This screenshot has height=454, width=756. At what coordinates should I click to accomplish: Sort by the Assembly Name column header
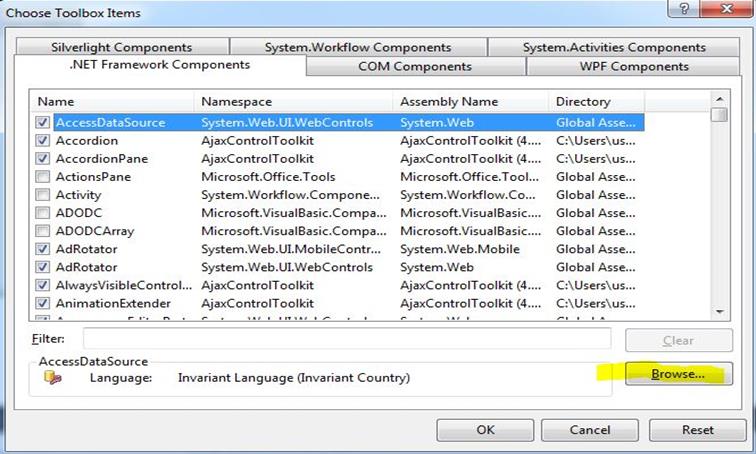coord(471,102)
